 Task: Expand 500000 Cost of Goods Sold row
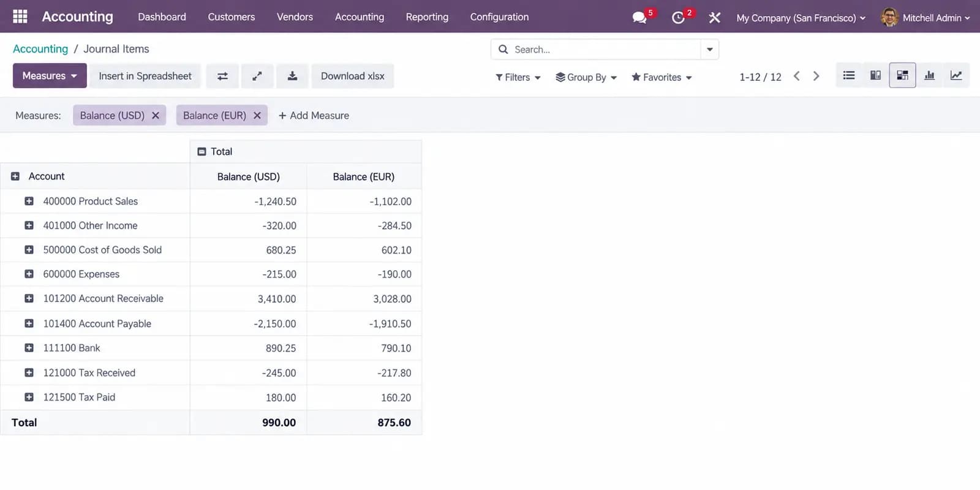click(29, 250)
